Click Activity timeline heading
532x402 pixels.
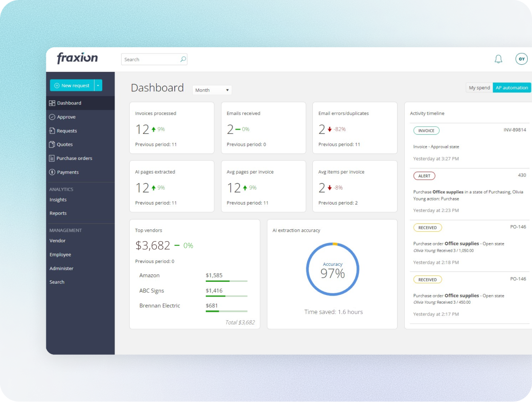click(427, 113)
